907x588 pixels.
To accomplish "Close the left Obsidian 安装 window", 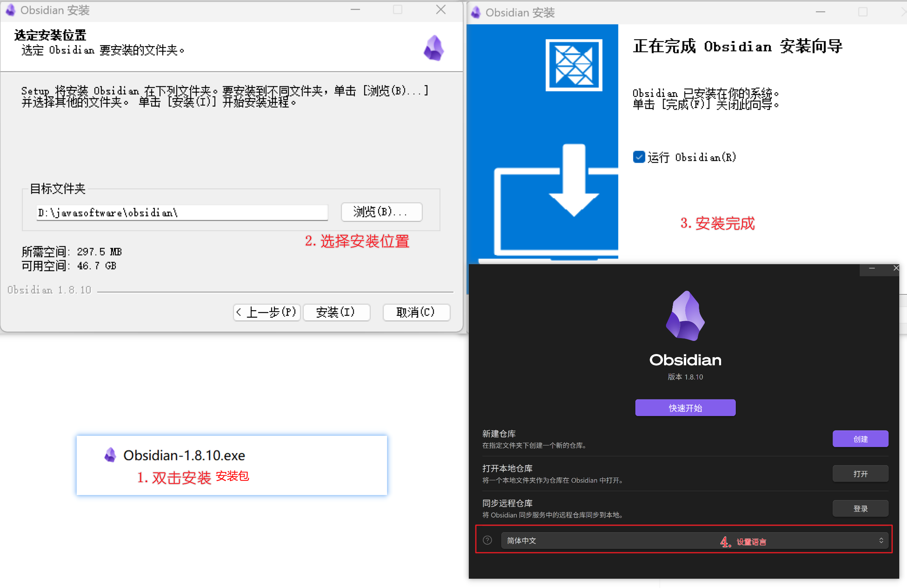I will (441, 10).
